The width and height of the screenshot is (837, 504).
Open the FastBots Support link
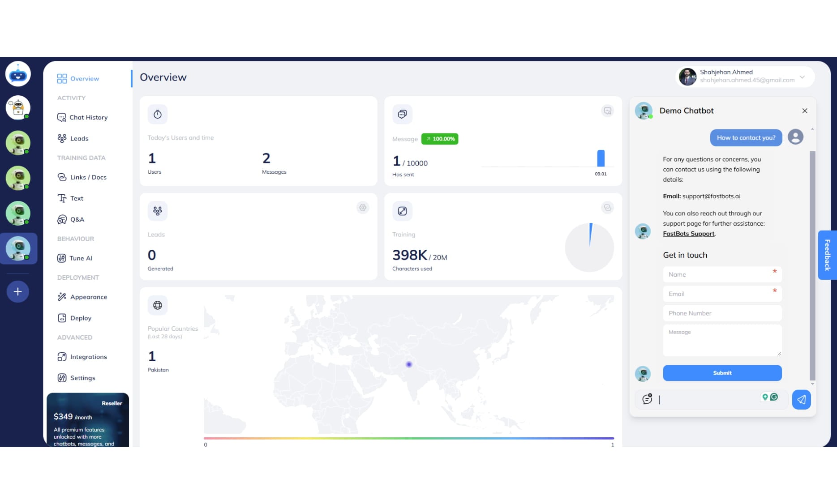point(688,234)
